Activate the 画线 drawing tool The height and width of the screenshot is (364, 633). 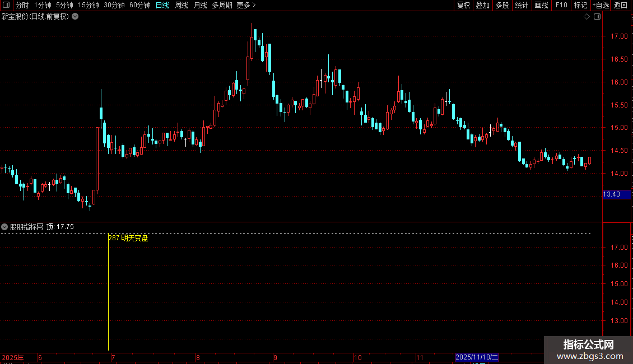541,5
